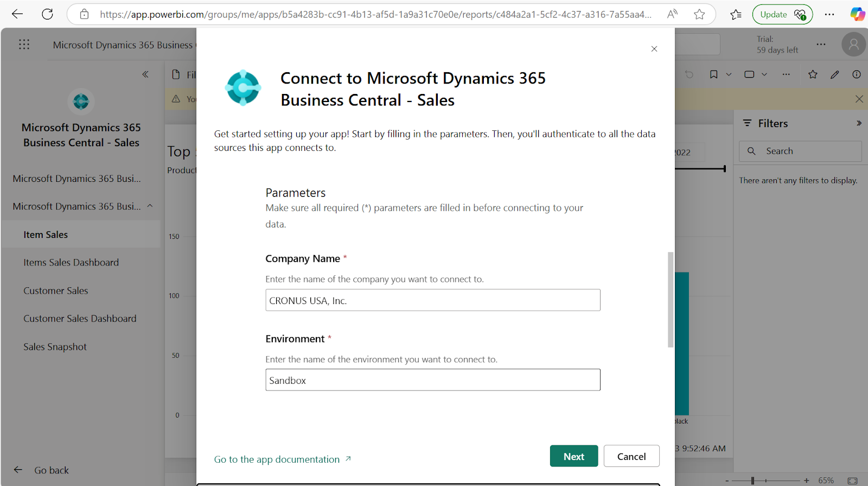The width and height of the screenshot is (868, 486).
Task: Open the first Microsoft Dynamics 365 Busi... nav item
Action: (76, 179)
